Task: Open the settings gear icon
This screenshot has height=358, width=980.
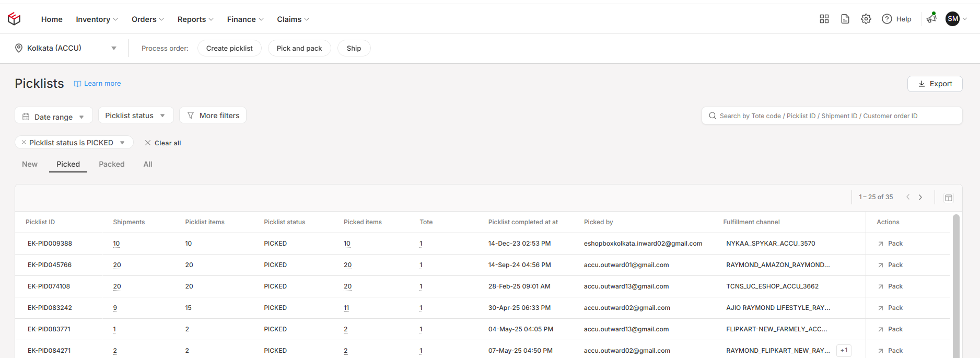Action: 866,19
